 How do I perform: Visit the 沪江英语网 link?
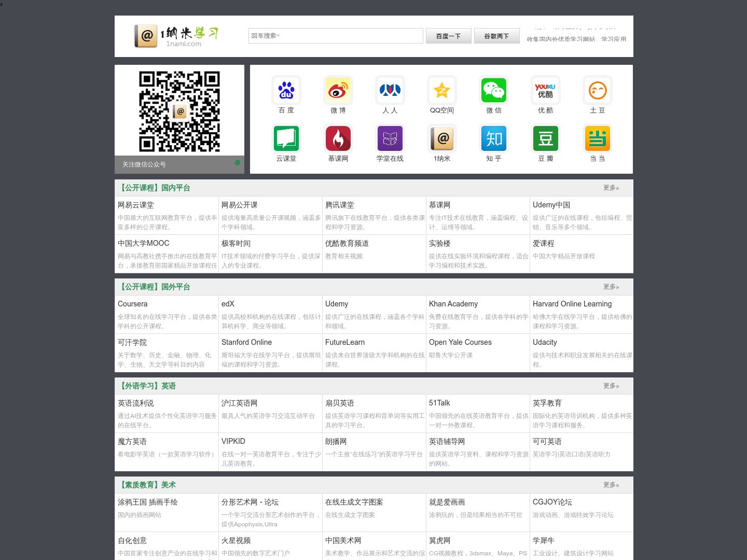click(240, 403)
